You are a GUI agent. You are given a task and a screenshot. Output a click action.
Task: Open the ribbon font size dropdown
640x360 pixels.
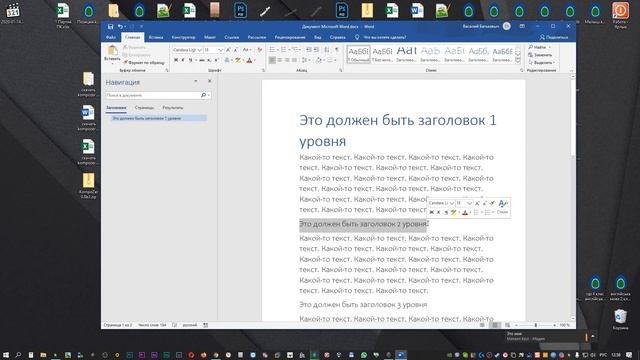tap(221, 50)
